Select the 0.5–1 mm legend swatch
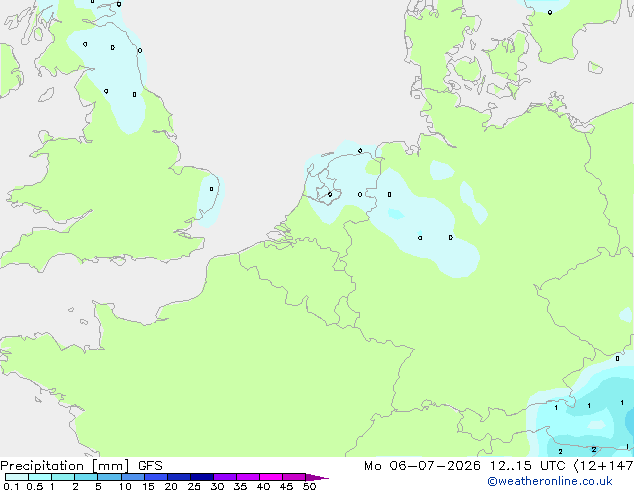Image resolution: width=634 pixels, height=490 pixels. [40, 477]
